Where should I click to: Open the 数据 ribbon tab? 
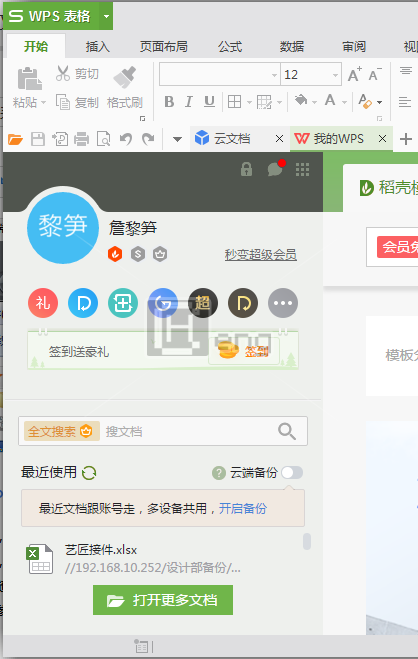(292, 46)
